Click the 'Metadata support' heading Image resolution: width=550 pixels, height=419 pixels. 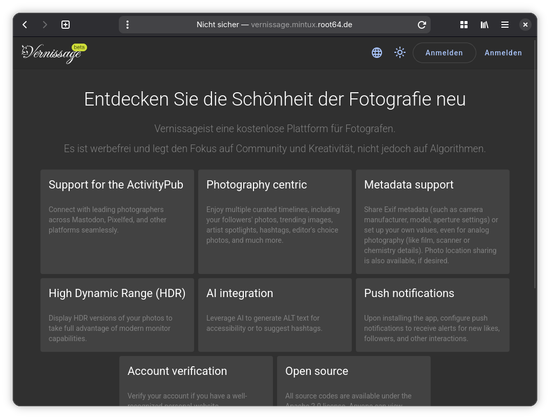(x=409, y=185)
